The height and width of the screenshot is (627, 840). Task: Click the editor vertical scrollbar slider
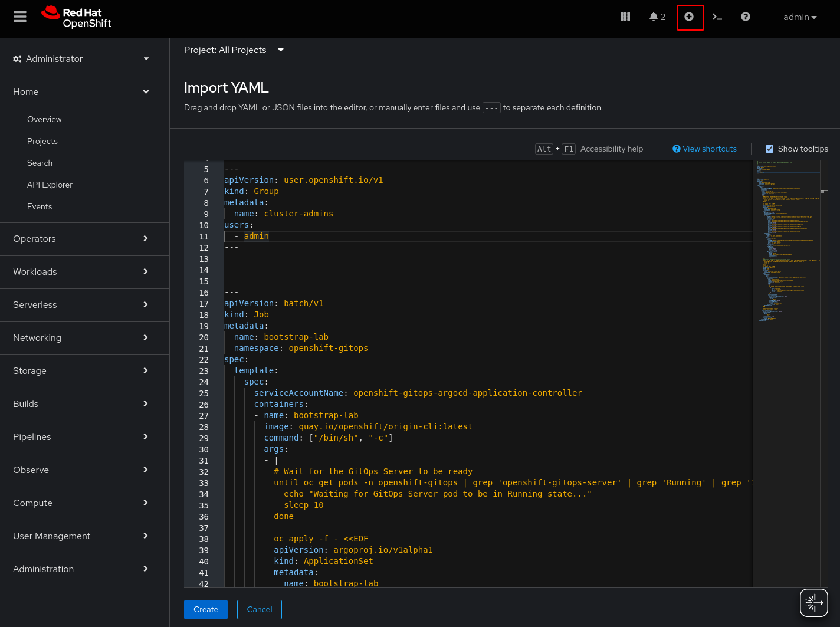pyautogui.click(x=824, y=191)
